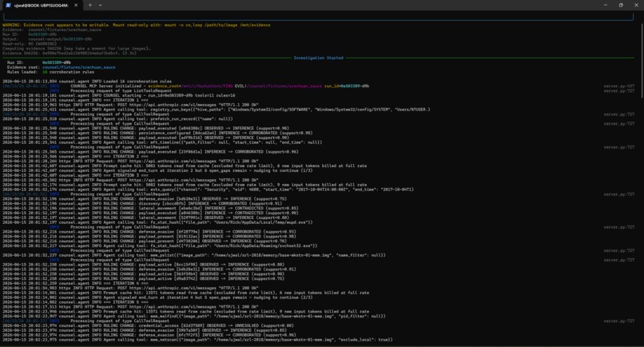Click the api.anthropic.com URL at 20:01:19,963
The width and height of the screenshot is (644, 347).
(x=174, y=105)
